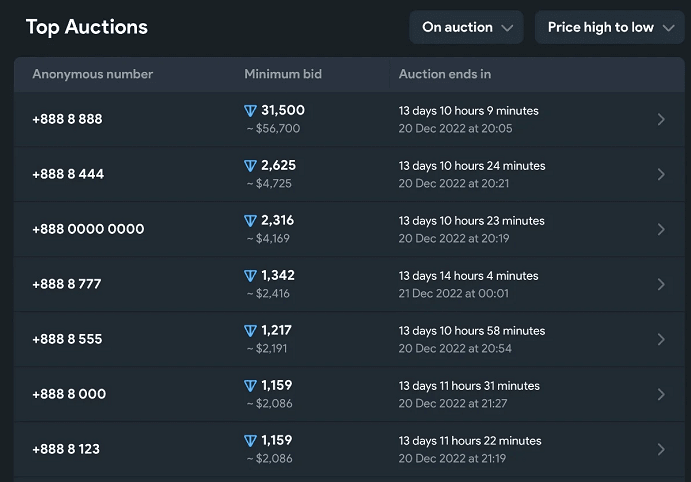Viewport: 691px width, 482px height.
Task: Click 13 days 11 hours 31 minutes
Action: (469, 386)
